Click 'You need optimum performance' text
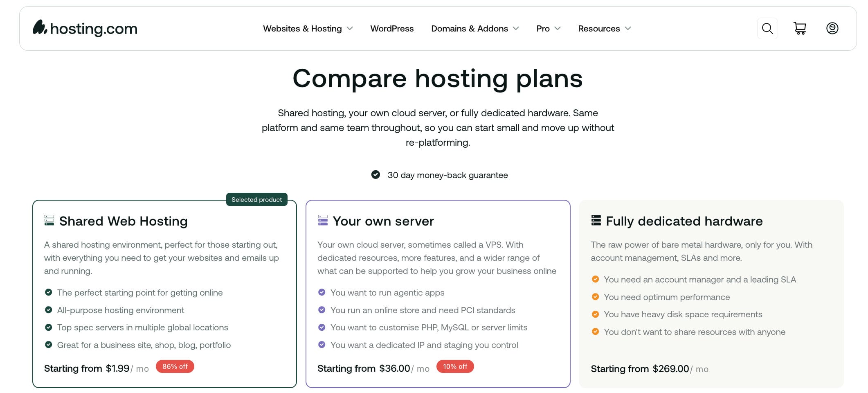The height and width of the screenshot is (393, 868). point(667,297)
